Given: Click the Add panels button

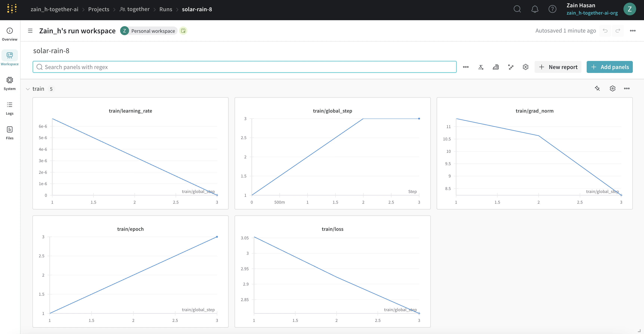Looking at the screenshot, I should point(609,67).
